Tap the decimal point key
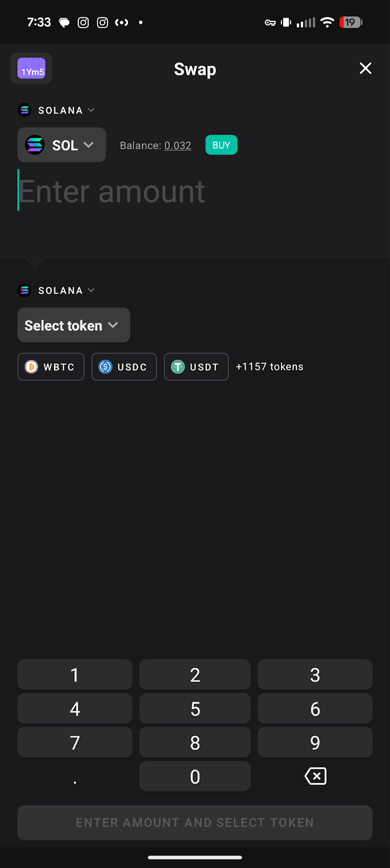 pyautogui.click(x=75, y=776)
